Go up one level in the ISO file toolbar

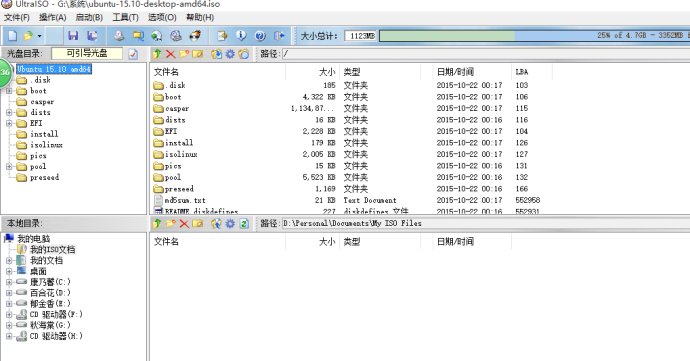[157, 54]
